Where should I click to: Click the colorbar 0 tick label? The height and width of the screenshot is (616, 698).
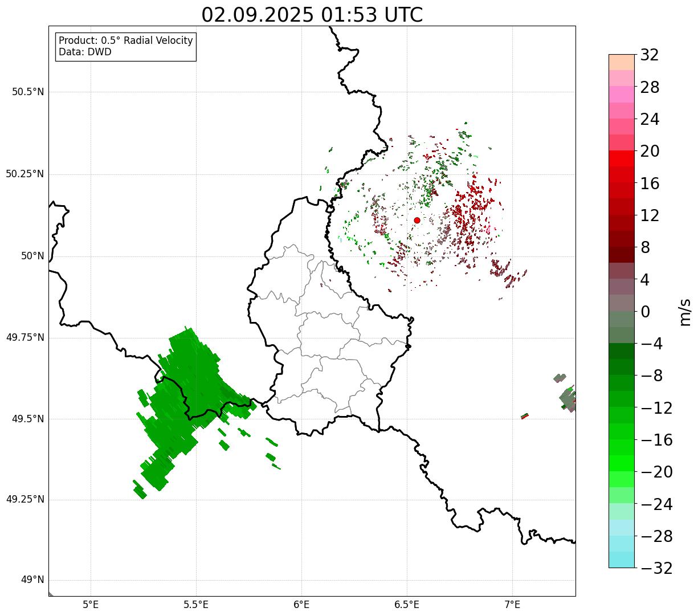click(x=645, y=312)
